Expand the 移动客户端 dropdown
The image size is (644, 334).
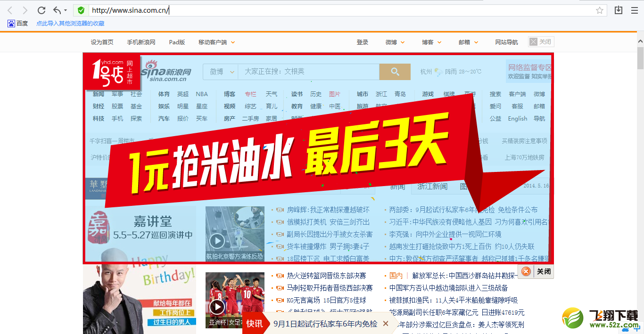point(216,42)
